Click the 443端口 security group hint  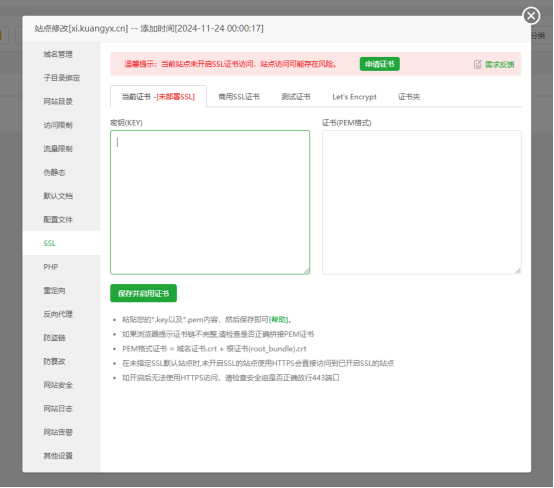click(x=231, y=378)
